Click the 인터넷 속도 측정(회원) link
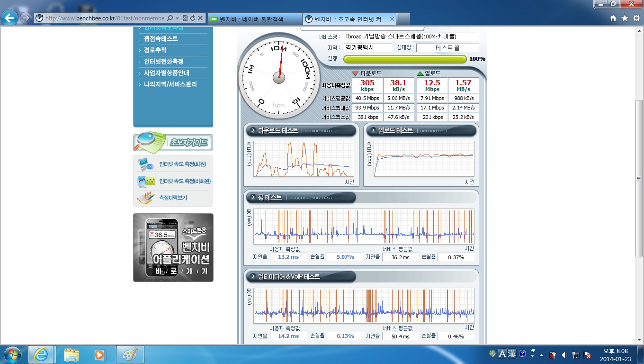The image size is (644, 364). 183,164
